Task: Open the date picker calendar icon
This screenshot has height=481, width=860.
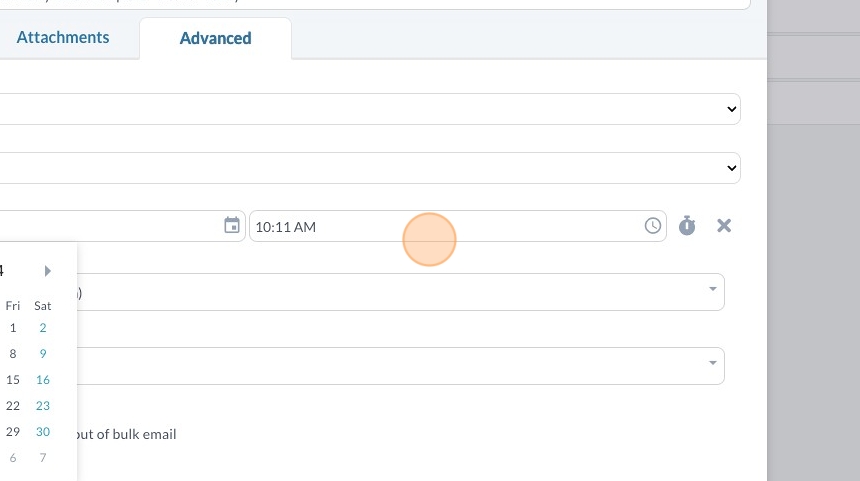Action: [x=232, y=226]
